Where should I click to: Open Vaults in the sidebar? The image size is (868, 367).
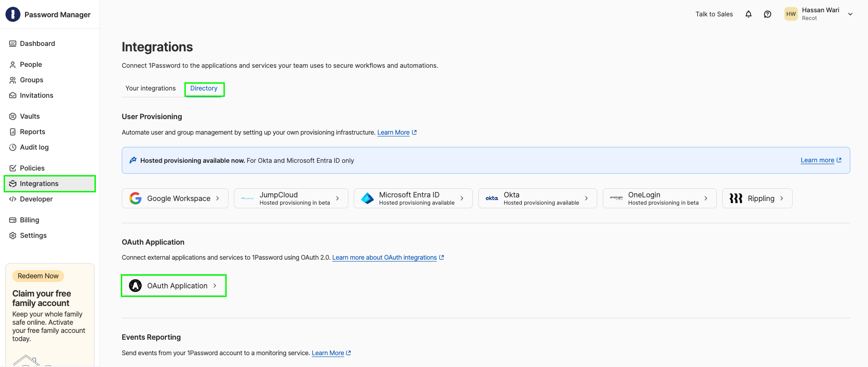(50, 116)
